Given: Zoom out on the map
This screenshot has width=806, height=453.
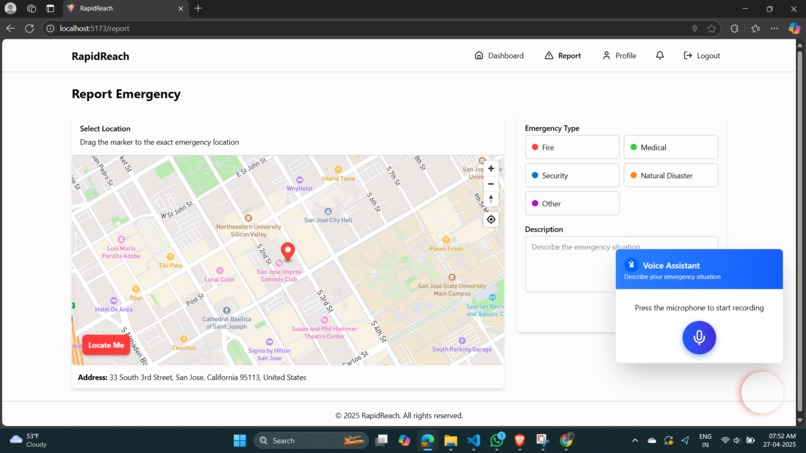Looking at the screenshot, I should pos(491,184).
